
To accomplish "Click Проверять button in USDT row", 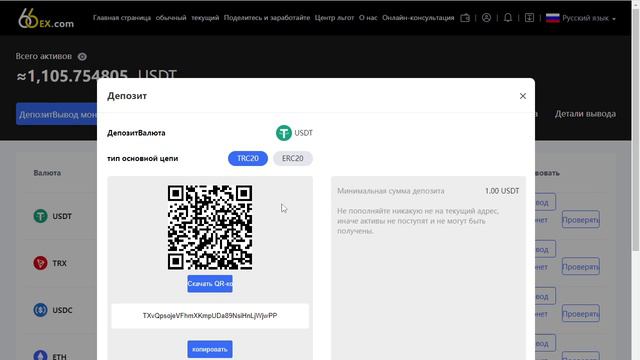I will pyautogui.click(x=580, y=220).
